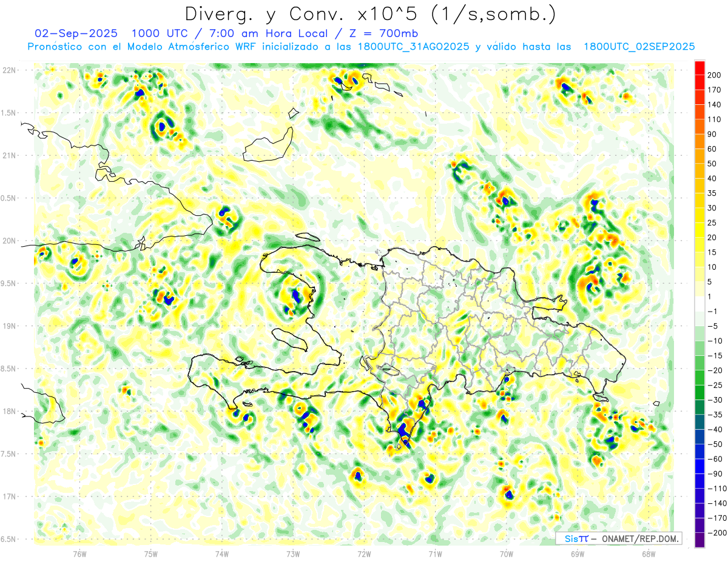Click the '22N' latitude label
728x562 pixels.
pyautogui.click(x=8, y=70)
